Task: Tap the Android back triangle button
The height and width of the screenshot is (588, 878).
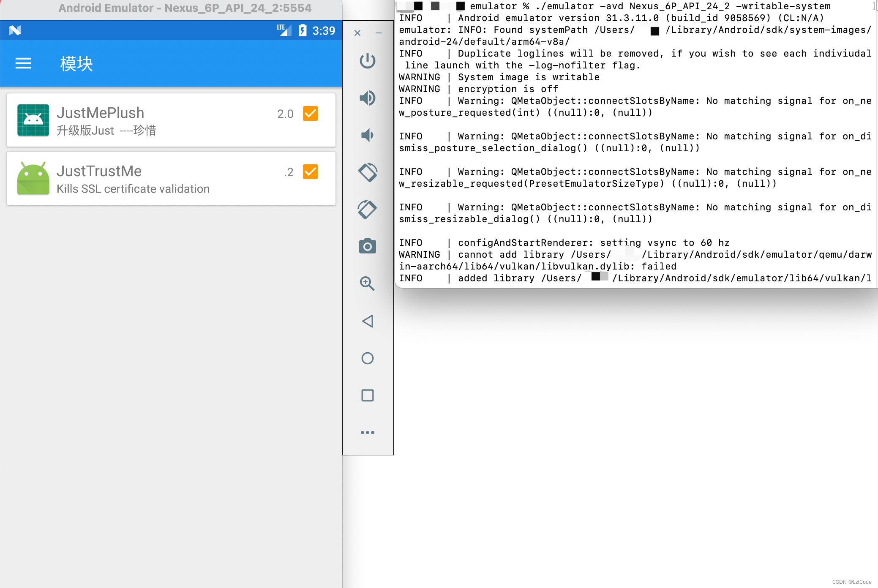Action: 368,321
